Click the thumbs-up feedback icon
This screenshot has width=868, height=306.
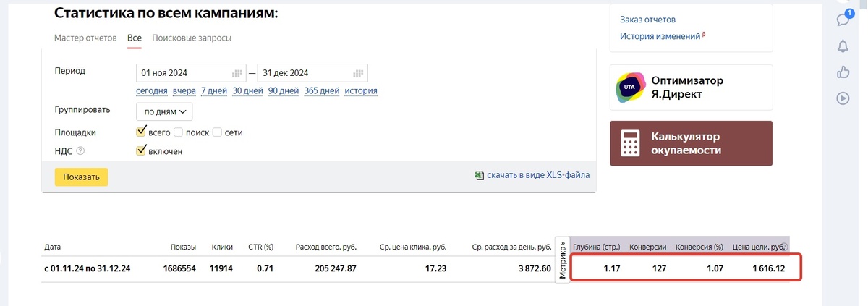[843, 72]
